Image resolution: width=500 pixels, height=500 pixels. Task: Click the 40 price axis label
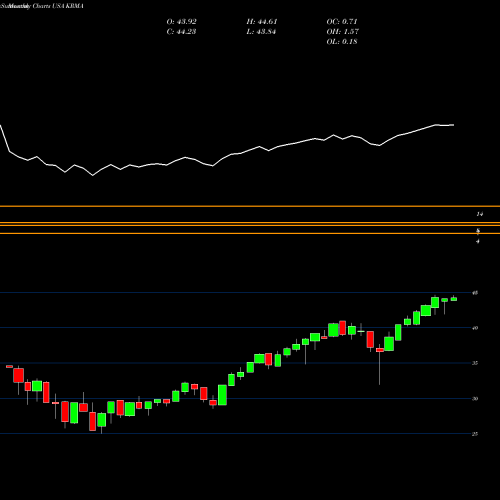[x=475, y=328]
